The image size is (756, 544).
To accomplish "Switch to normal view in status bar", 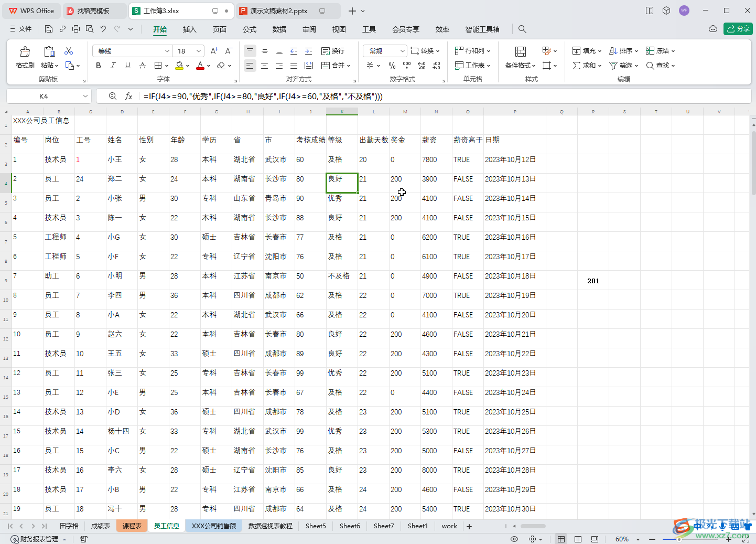I will pos(561,539).
